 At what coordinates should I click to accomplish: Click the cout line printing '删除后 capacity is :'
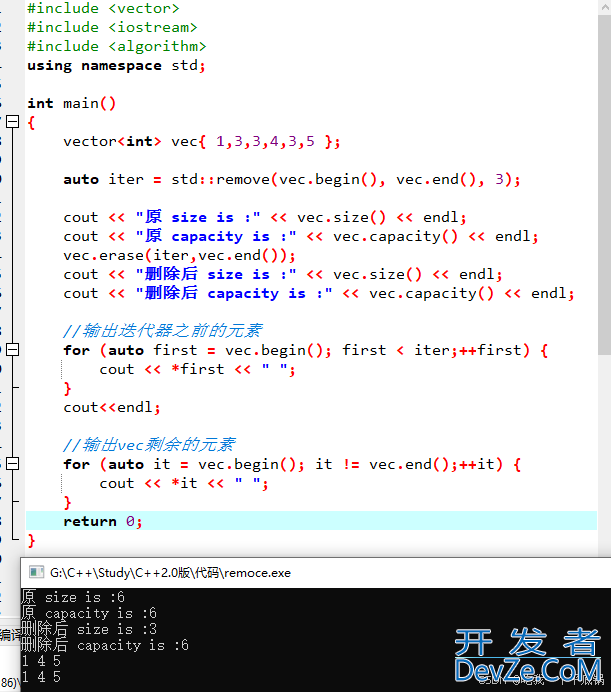pos(319,293)
